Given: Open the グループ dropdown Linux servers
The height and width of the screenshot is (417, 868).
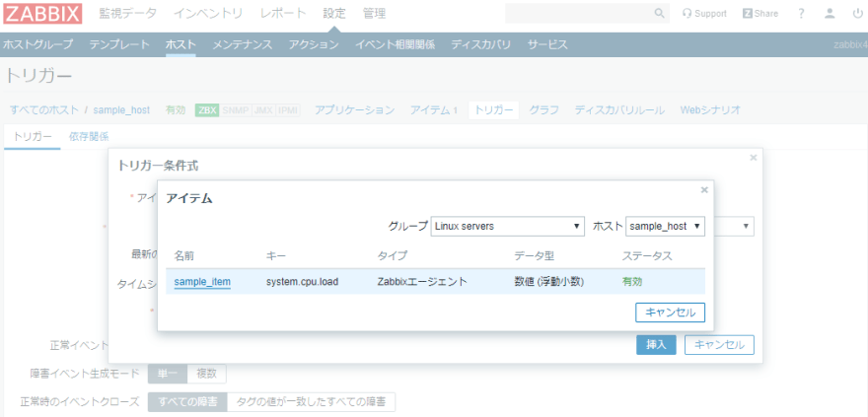Looking at the screenshot, I should point(508,226).
